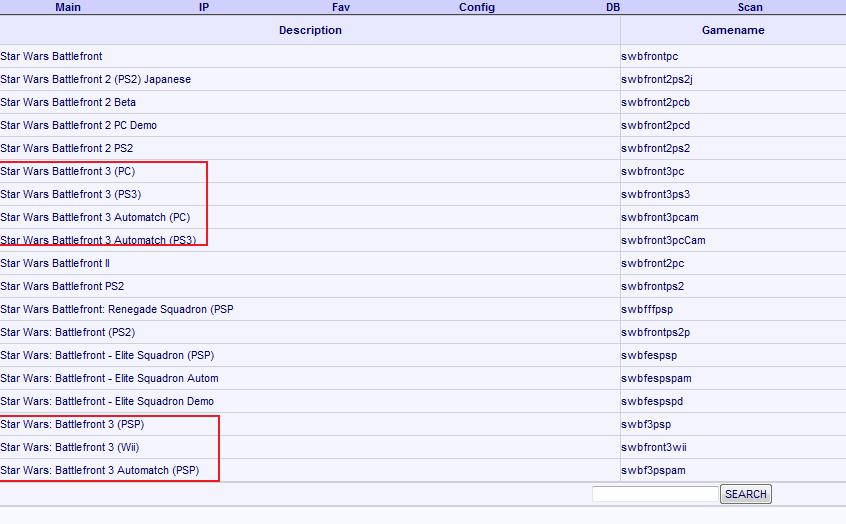The height and width of the screenshot is (524, 846).
Task: Select 'Star Wars Battlefront 3 (PS3)'
Action: (x=71, y=194)
